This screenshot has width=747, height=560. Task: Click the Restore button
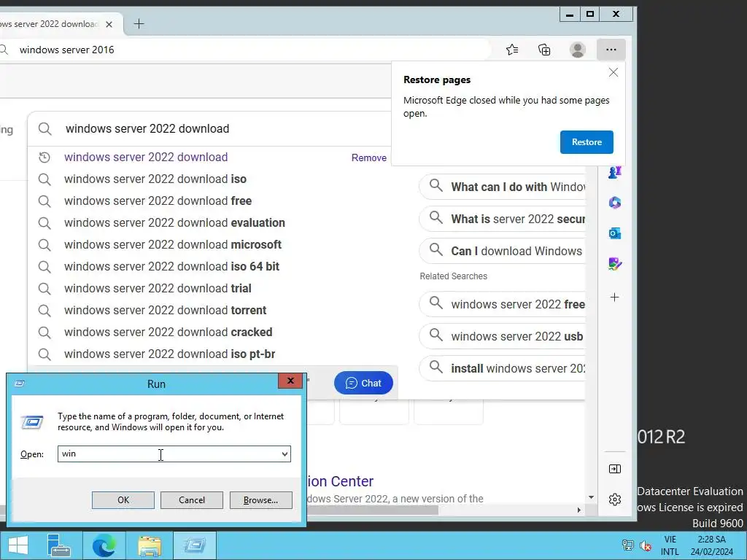pyautogui.click(x=587, y=142)
